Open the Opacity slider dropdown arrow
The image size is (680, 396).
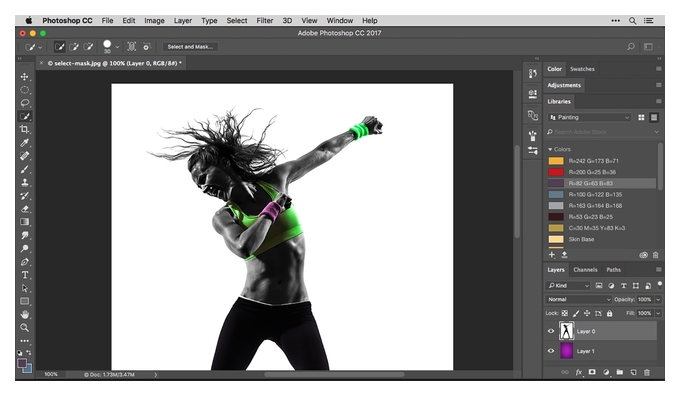coord(658,299)
